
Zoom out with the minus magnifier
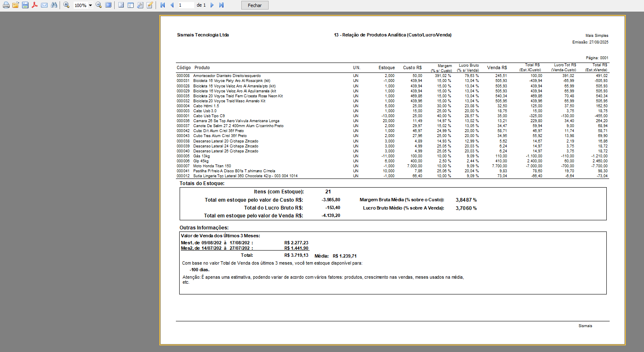click(99, 5)
